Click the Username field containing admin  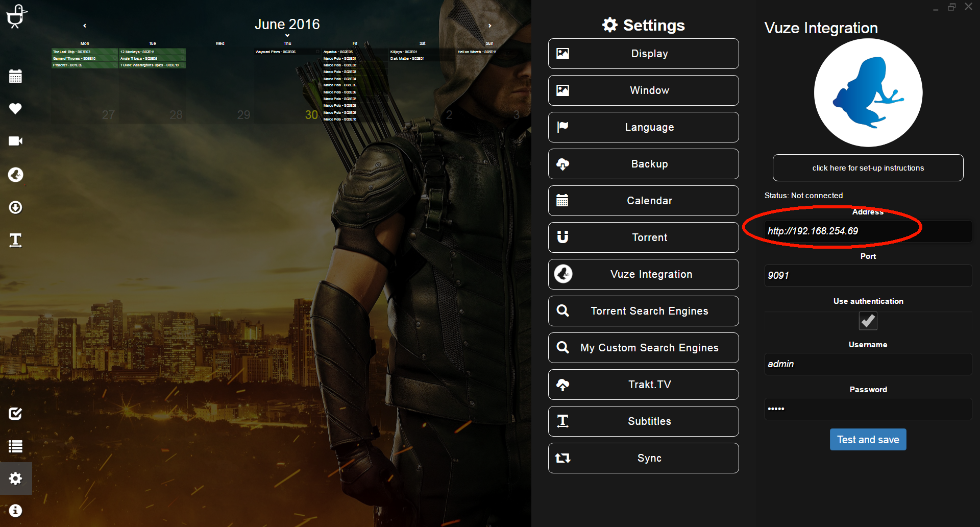click(868, 364)
